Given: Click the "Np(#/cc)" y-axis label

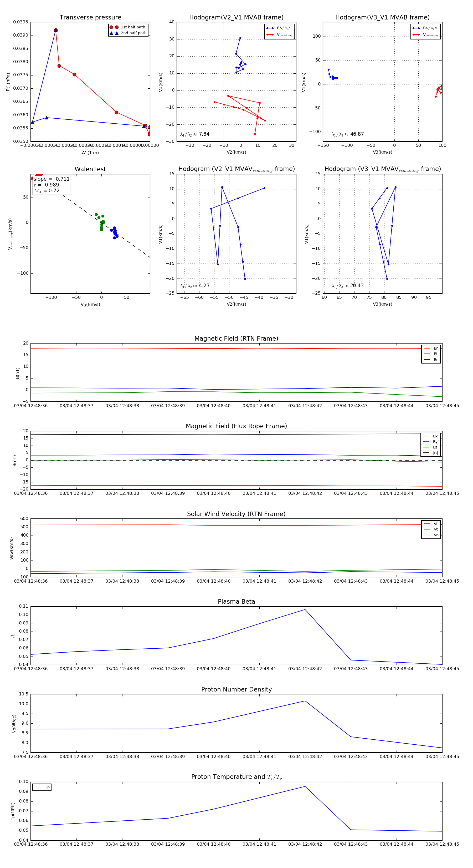Looking at the screenshot, I should [14, 724].
